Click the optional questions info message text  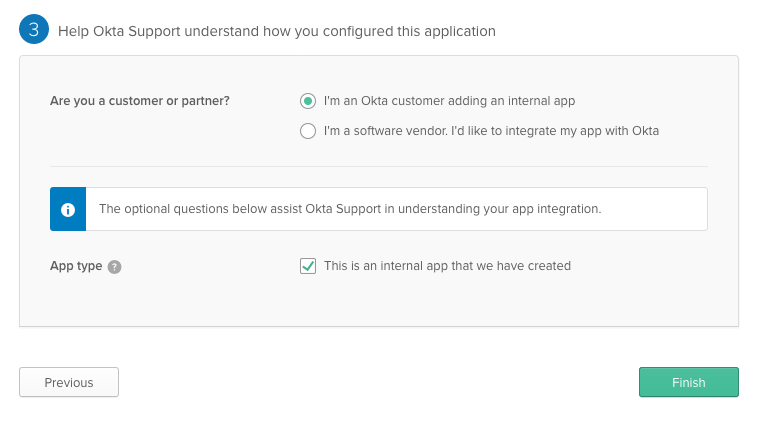[x=350, y=209]
